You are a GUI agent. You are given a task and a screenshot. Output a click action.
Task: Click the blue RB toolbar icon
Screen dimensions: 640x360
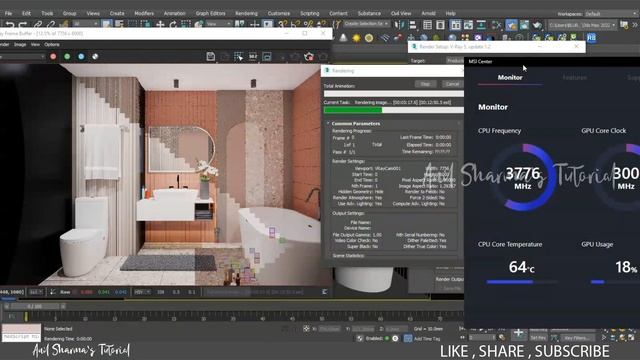tap(591, 38)
